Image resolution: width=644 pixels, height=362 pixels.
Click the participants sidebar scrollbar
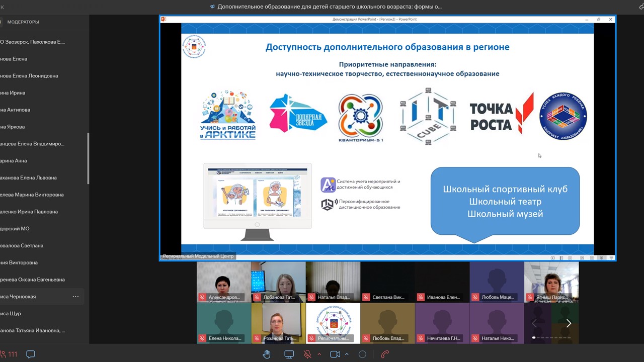point(88,158)
